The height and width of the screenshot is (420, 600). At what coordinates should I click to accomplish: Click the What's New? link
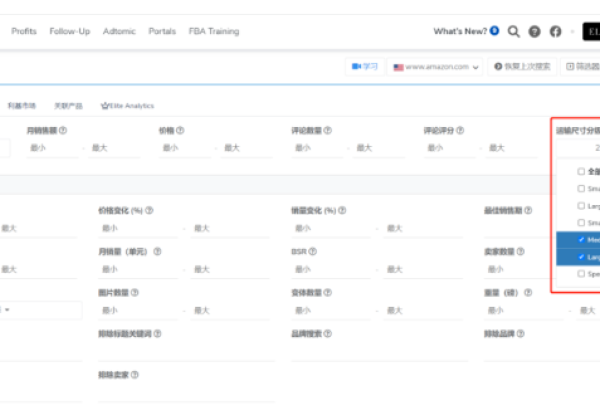tap(460, 31)
